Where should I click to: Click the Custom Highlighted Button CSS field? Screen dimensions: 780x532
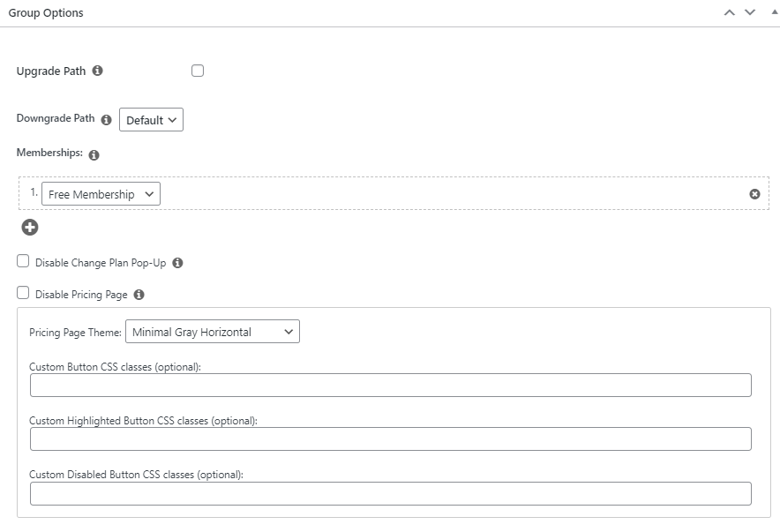pos(390,439)
